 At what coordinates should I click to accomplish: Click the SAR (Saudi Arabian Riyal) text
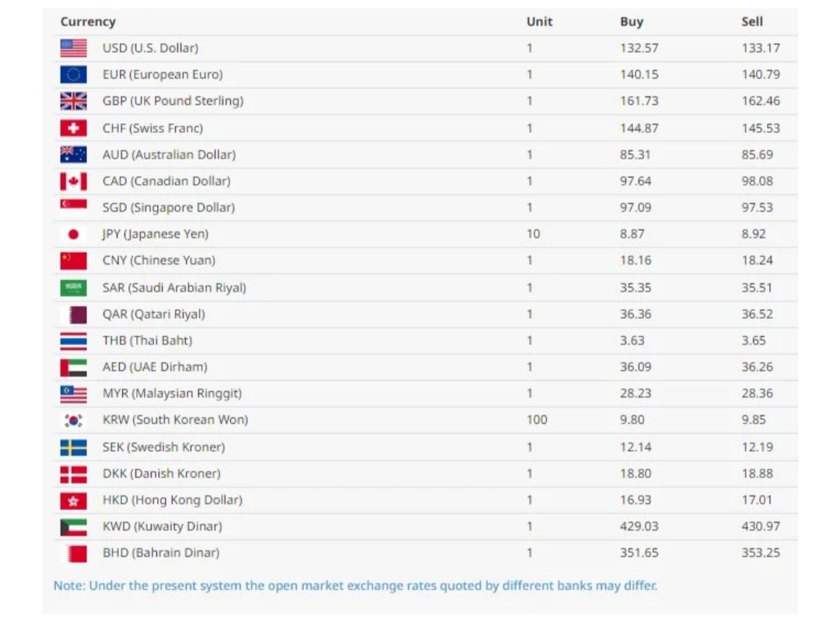[x=174, y=288]
